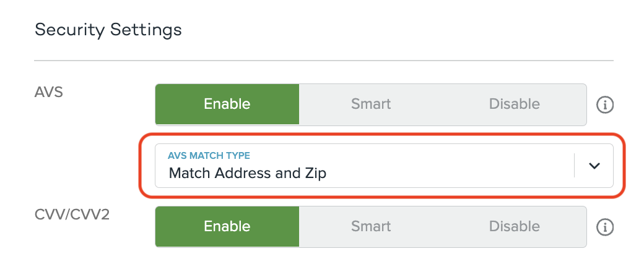This screenshot has width=644, height=272.
Task: Click the Security Settings heading
Action: tap(108, 30)
